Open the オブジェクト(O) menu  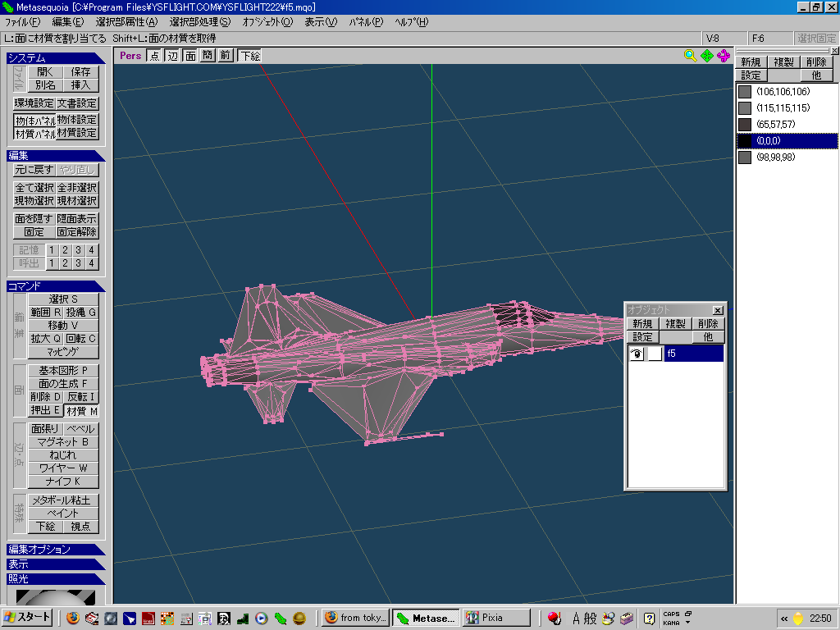click(x=267, y=22)
